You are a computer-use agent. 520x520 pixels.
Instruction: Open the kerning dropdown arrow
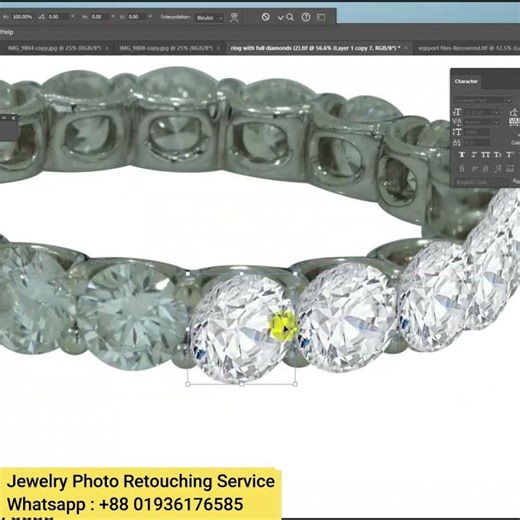click(496, 122)
